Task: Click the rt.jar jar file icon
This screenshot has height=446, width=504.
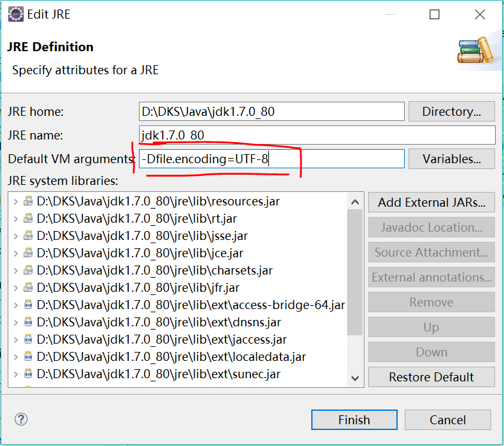Action: [28, 219]
